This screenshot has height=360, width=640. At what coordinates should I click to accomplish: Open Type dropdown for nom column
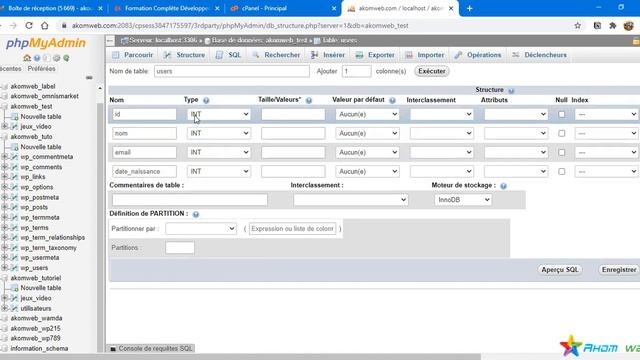coord(219,133)
